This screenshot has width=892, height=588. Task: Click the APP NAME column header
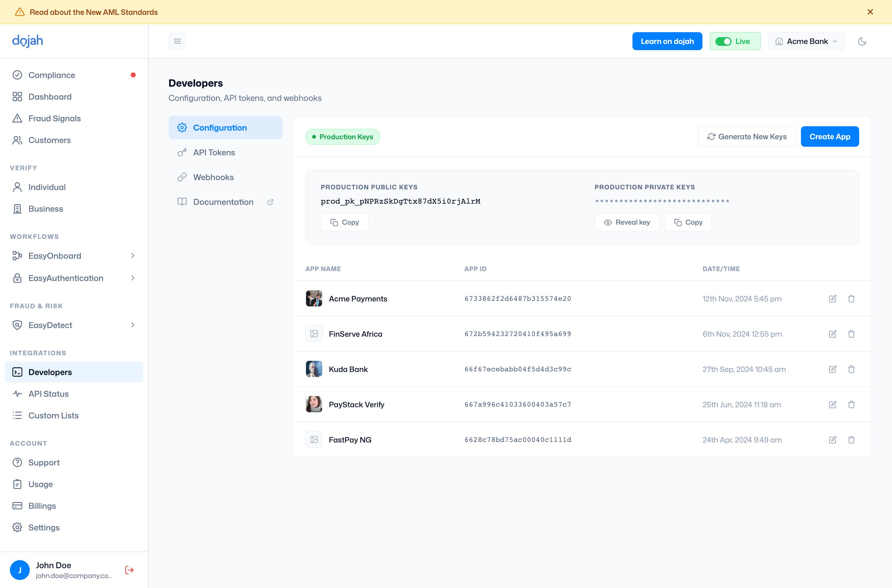pyautogui.click(x=323, y=269)
